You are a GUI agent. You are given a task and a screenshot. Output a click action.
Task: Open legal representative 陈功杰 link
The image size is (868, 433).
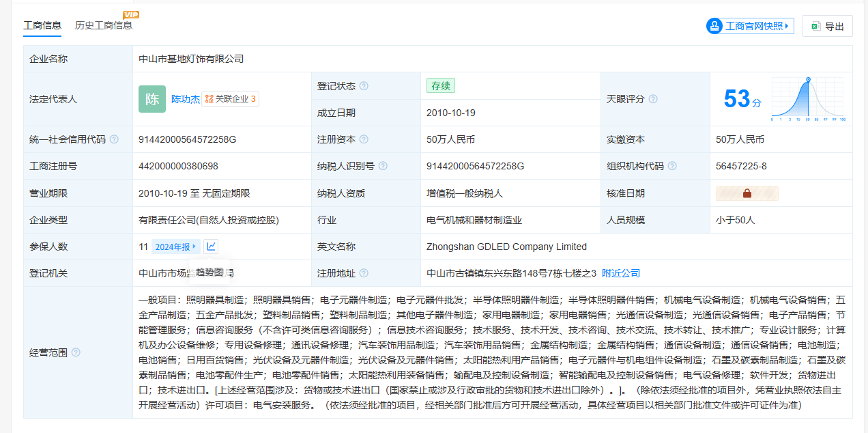coord(185,99)
